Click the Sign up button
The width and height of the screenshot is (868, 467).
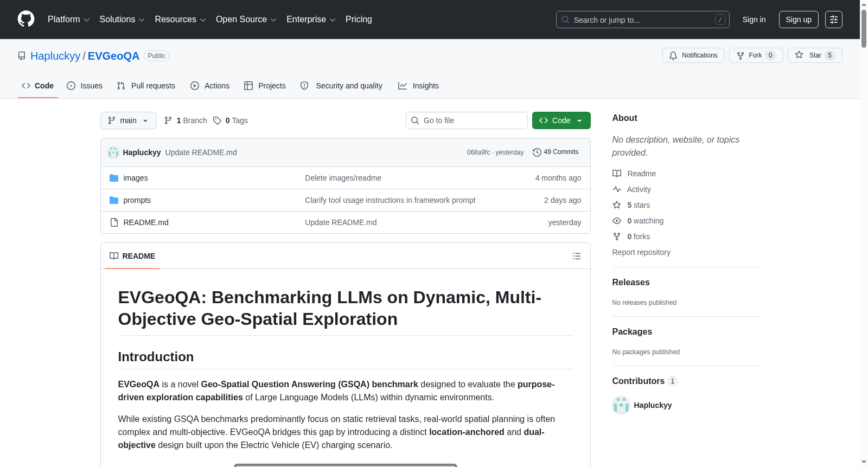tap(799, 20)
